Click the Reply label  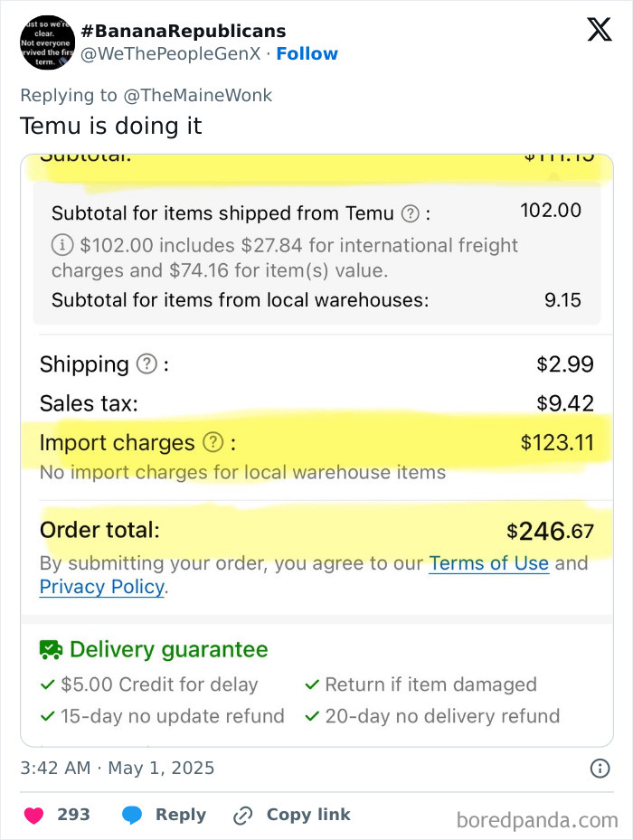click(178, 815)
